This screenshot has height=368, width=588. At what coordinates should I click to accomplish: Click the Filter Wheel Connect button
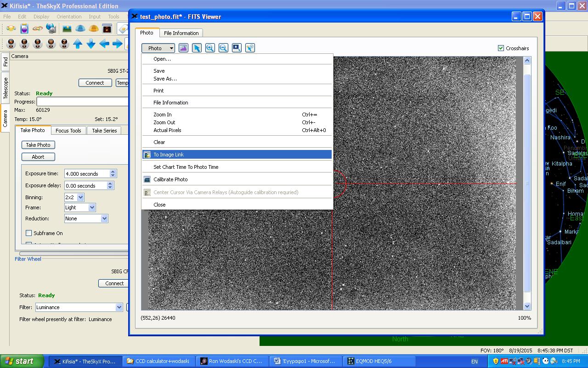pyautogui.click(x=114, y=283)
